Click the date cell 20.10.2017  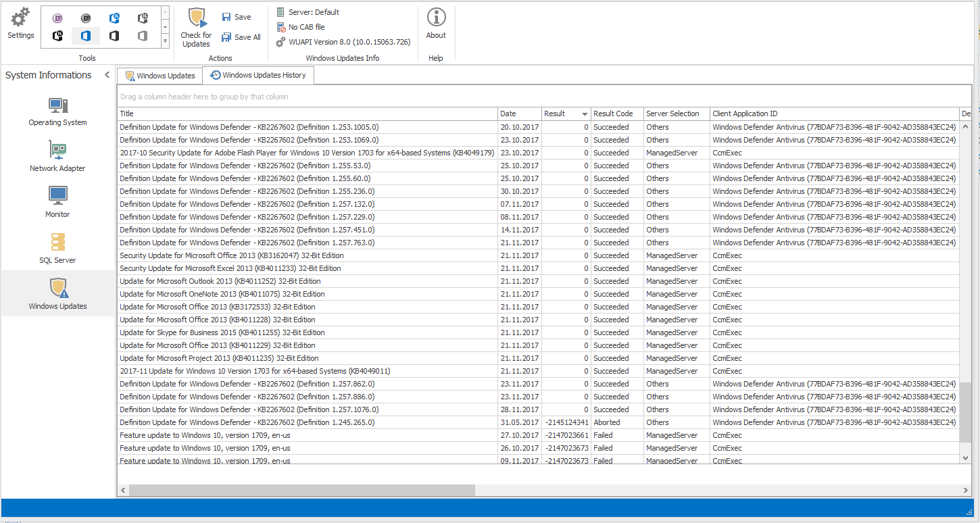[520, 127]
